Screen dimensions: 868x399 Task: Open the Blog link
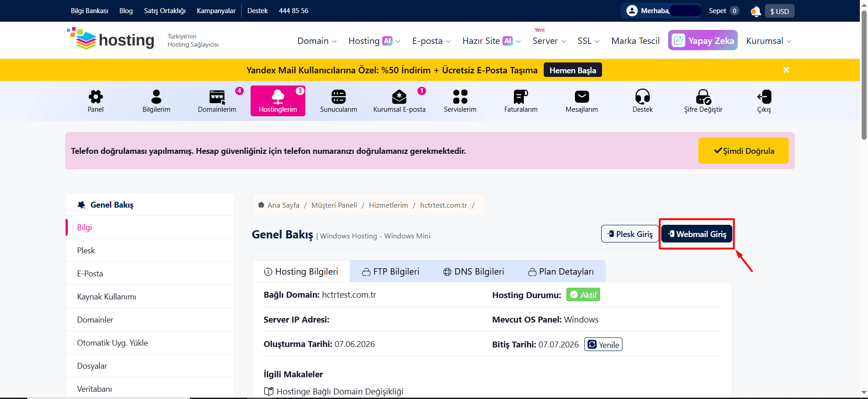[x=126, y=11]
